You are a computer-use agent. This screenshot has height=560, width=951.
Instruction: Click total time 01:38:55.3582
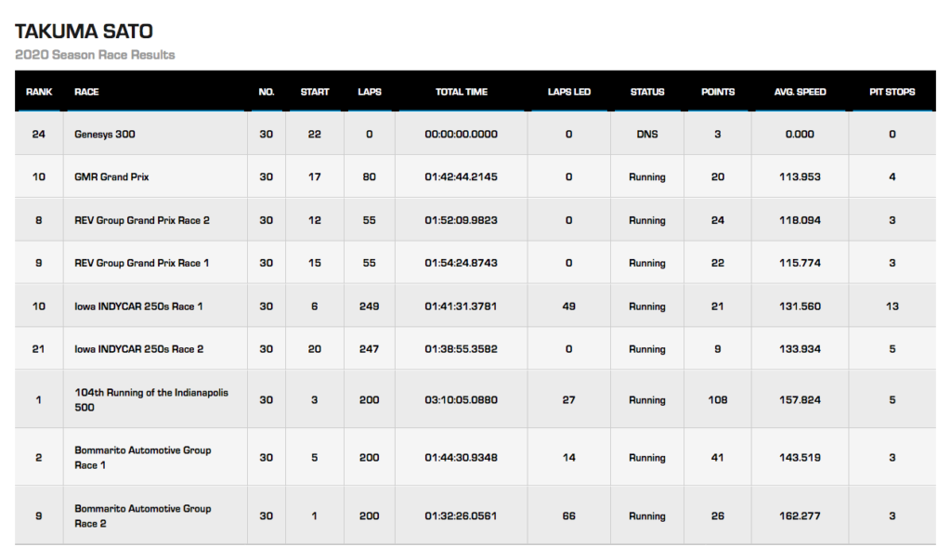click(461, 349)
